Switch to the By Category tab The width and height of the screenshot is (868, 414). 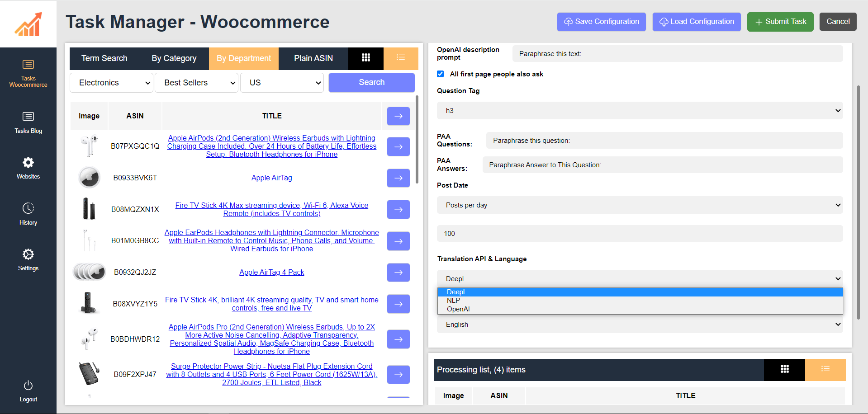(x=174, y=58)
